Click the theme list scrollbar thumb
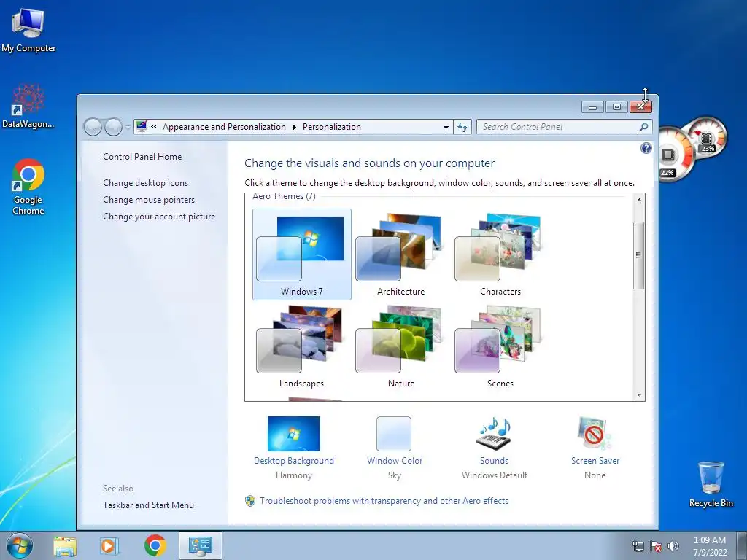The height and width of the screenshot is (560, 747). pyautogui.click(x=639, y=255)
